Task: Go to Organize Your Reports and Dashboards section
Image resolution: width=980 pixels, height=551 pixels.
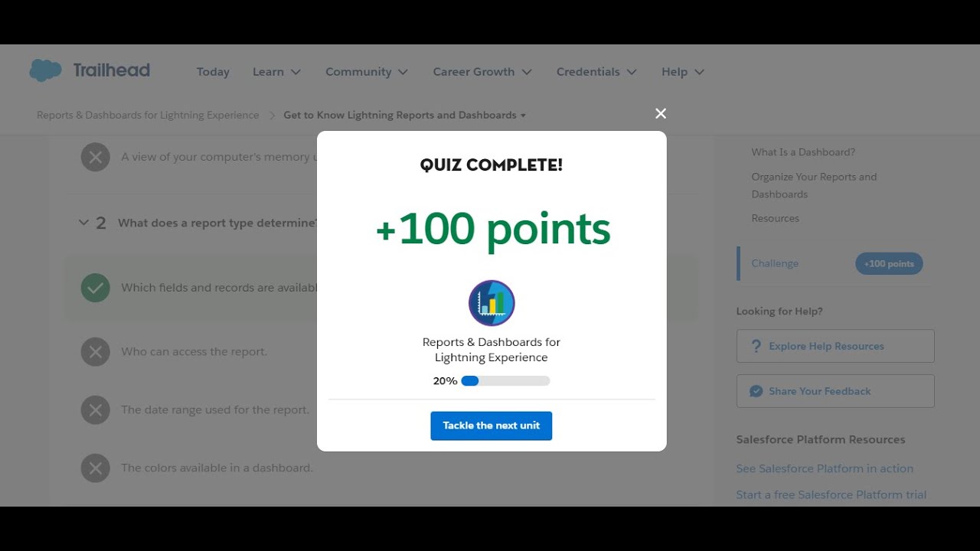Action: (x=814, y=185)
